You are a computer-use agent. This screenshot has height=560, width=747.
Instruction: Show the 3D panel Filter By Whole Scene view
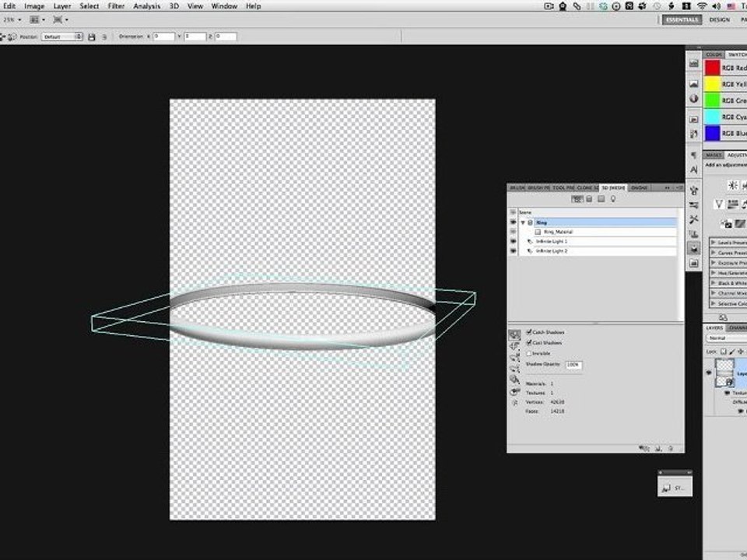[x=577, y=199]
